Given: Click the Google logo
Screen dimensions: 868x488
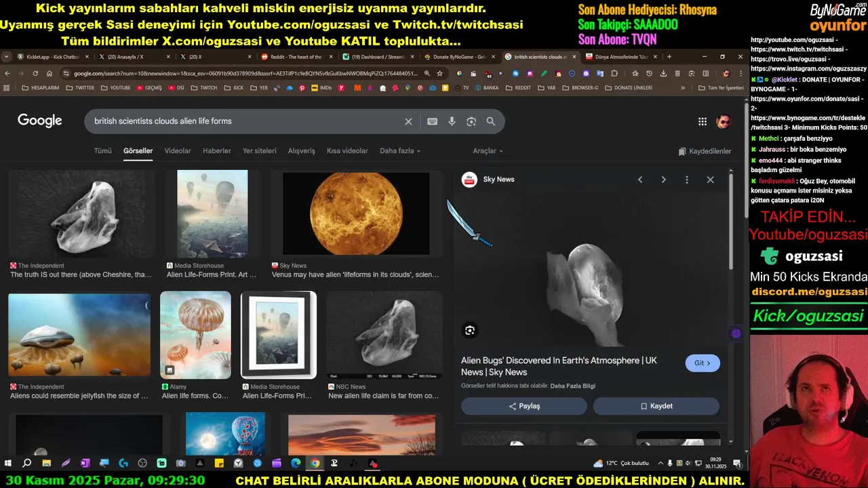Looking at the screenshot, I should click(x=40, y=121).
